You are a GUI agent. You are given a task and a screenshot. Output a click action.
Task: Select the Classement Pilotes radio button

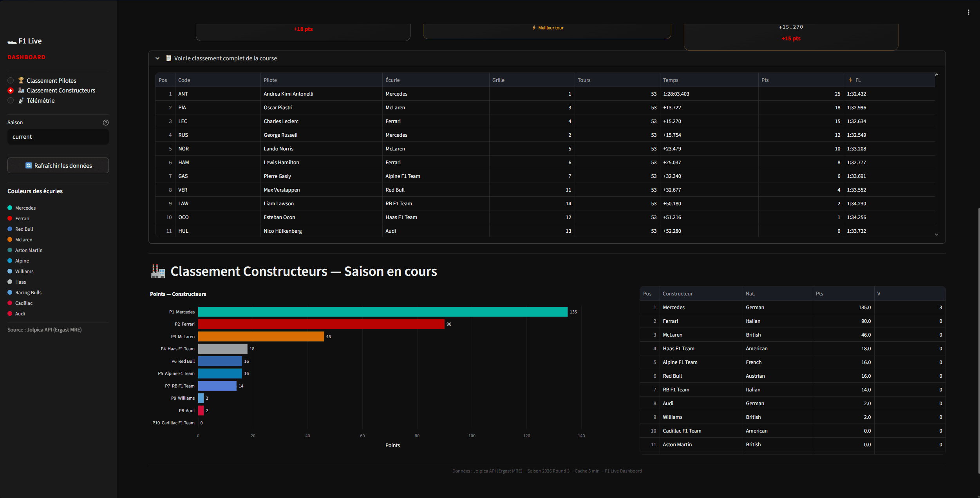(x=10, y=80)
